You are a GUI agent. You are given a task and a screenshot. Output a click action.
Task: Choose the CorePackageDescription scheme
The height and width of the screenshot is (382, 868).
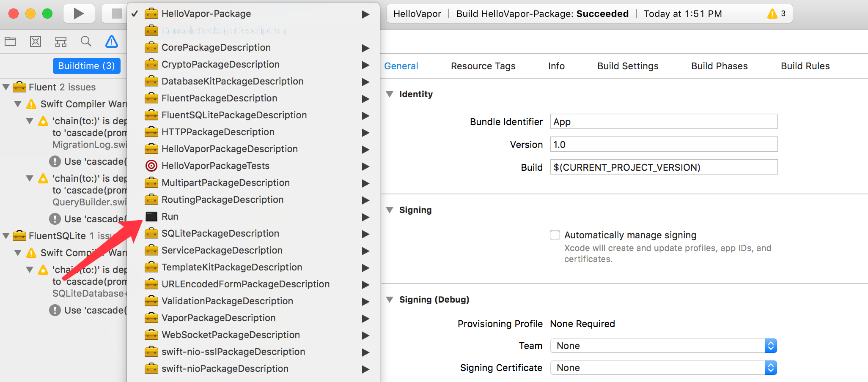point(253,47)
